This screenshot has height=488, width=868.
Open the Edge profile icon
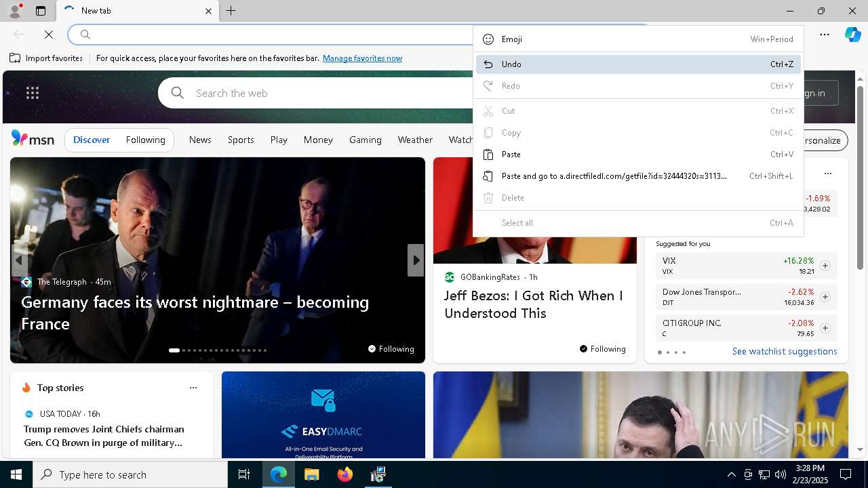pos(14,11)
